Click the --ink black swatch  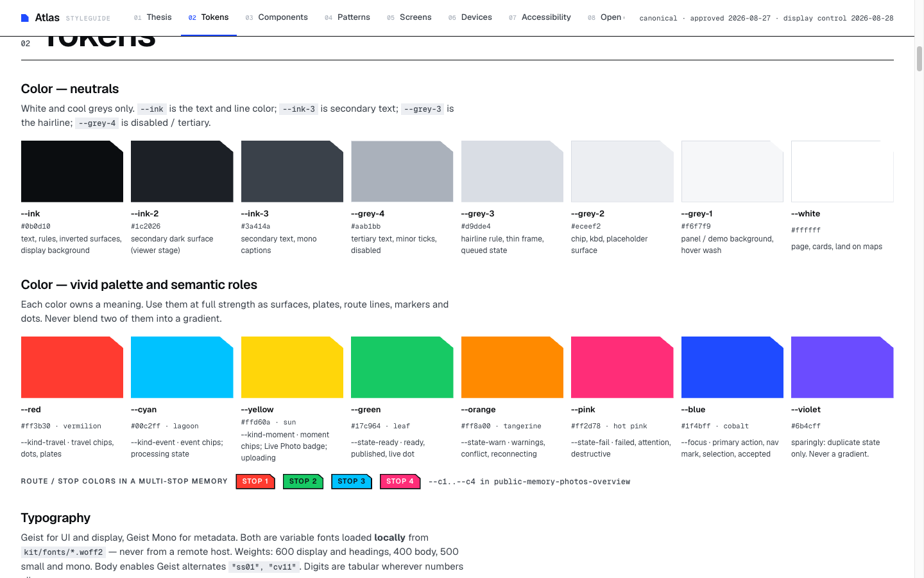pos(72,171)
